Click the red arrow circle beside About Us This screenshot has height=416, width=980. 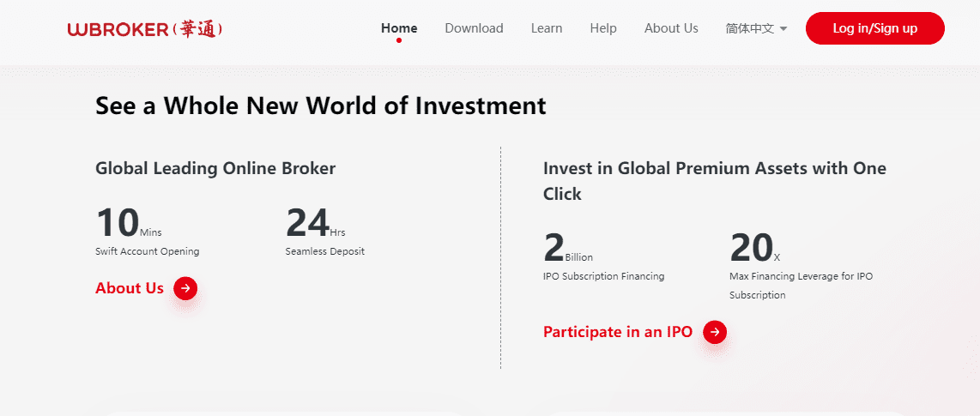tap(185, 288)
